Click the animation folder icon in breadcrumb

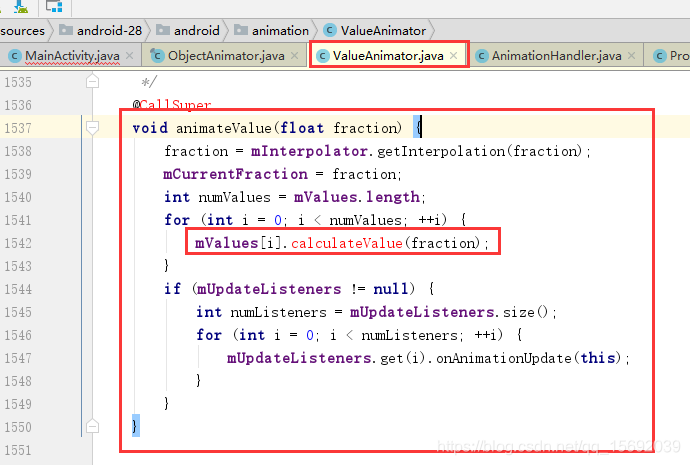(x=241, y=29)
